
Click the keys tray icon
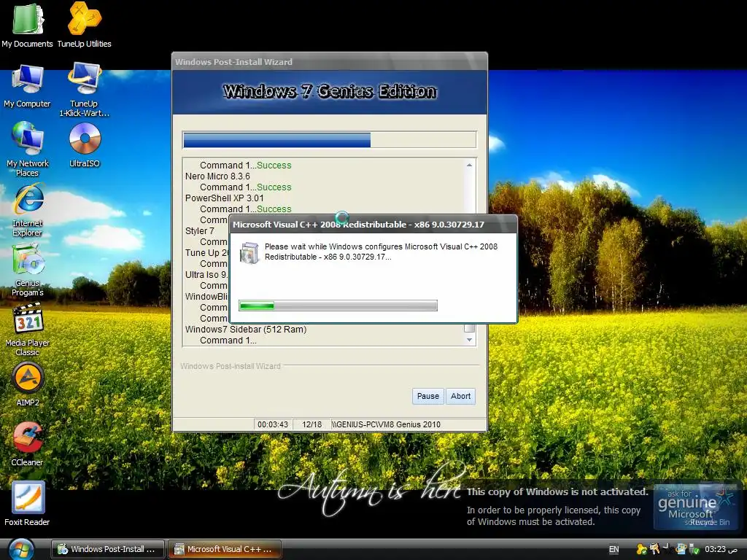[x=655, y=549]
